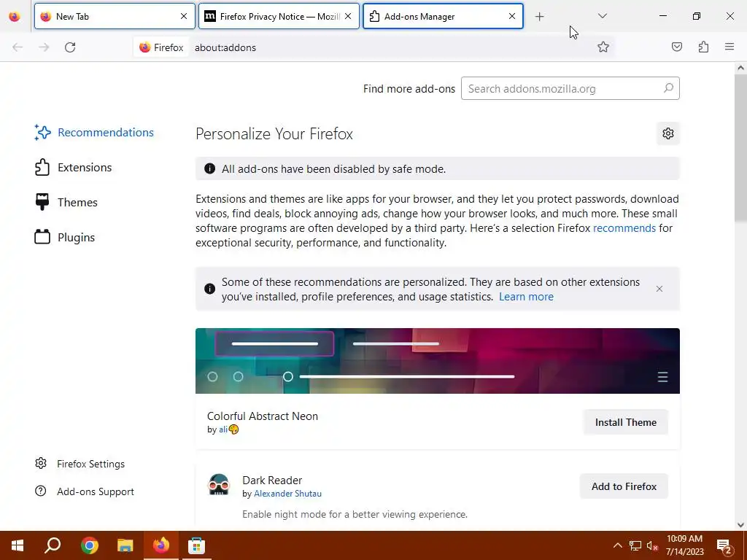Screen dimensions: 747x560
Task: Switch to the New Tab tab
Action: pos(115,16)
